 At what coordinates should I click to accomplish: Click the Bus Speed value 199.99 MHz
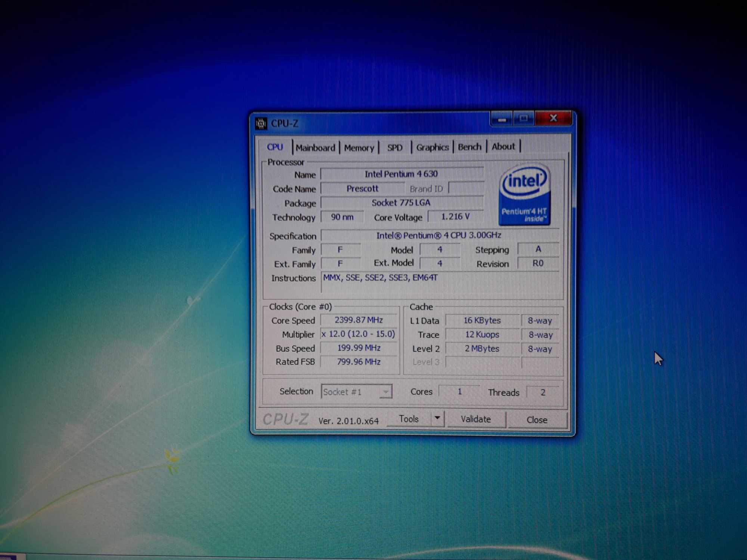pyautogui.click(x=359, y=348)
